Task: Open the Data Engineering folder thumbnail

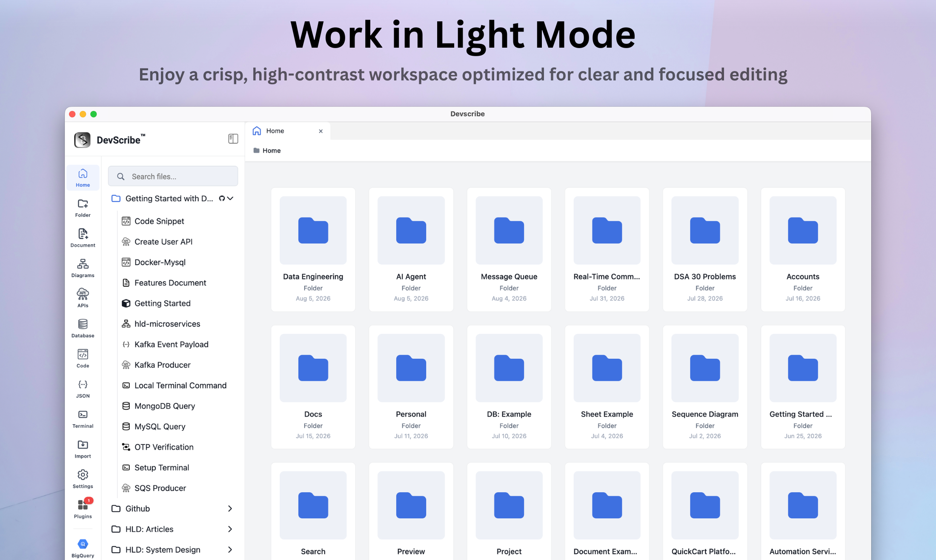Action: point(313,230)
